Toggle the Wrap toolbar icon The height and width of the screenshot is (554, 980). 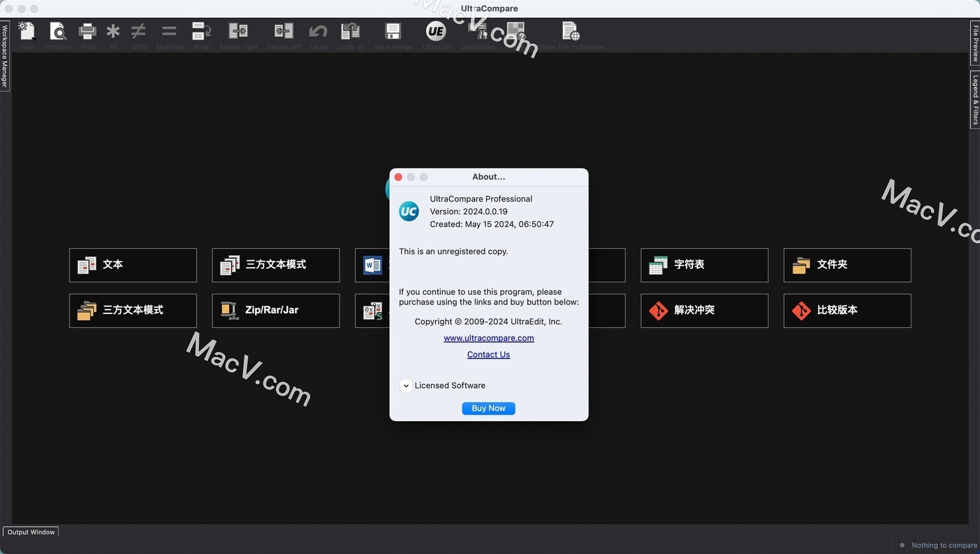tap(202, 31)
